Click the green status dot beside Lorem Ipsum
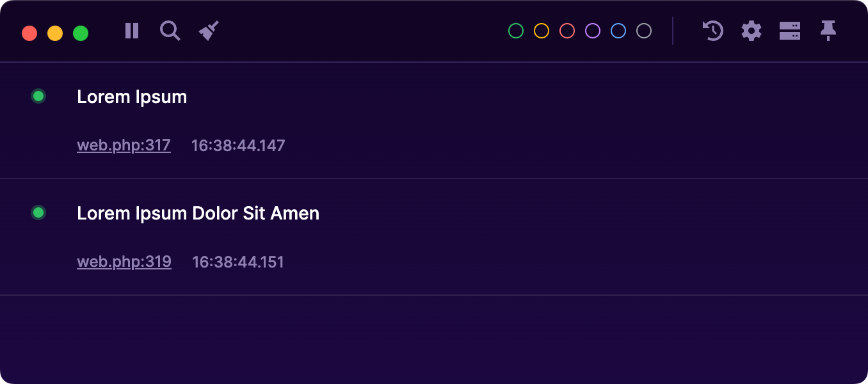 [x=38, y=96]
